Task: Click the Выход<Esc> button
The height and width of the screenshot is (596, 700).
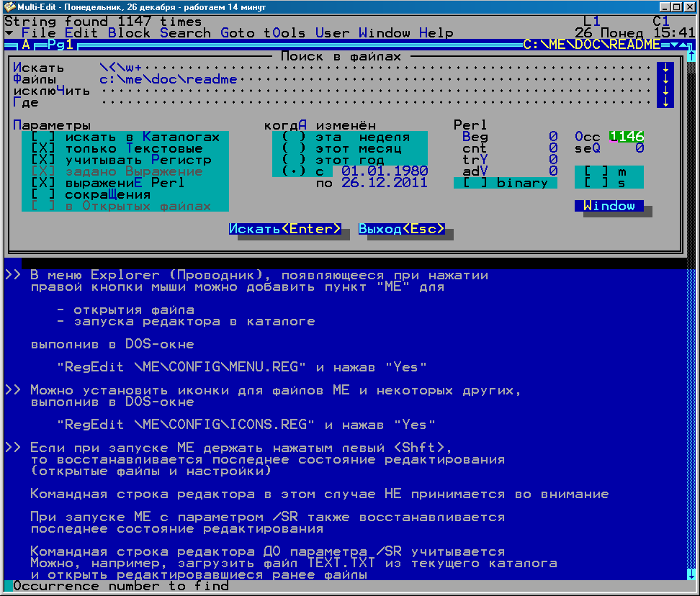Action: coord(401,229)
